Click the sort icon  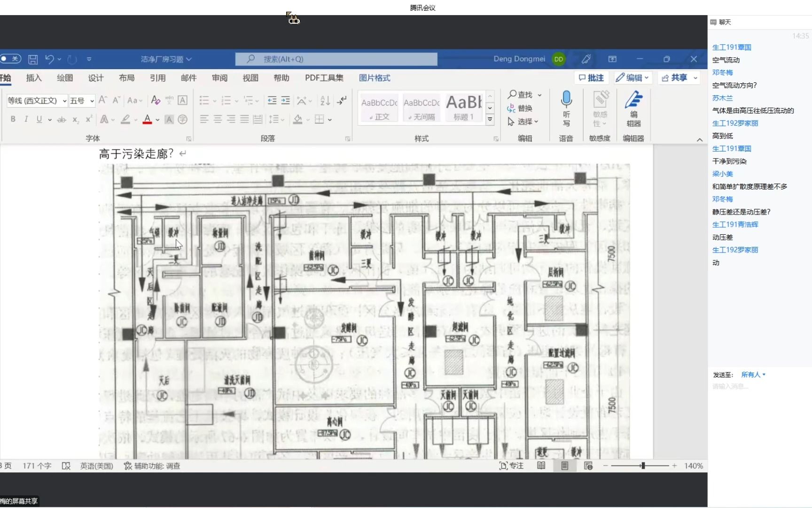click(325, 100)
